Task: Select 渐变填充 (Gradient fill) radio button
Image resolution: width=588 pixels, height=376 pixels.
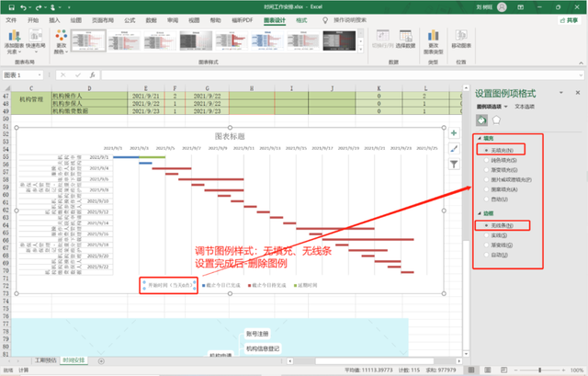Action: [486, 170]
